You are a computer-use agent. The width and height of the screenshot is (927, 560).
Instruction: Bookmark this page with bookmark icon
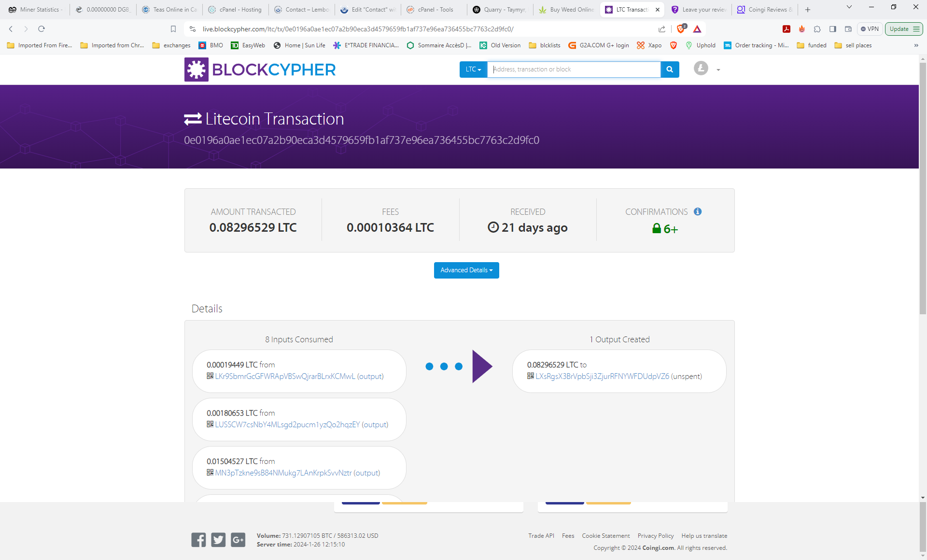173,29
